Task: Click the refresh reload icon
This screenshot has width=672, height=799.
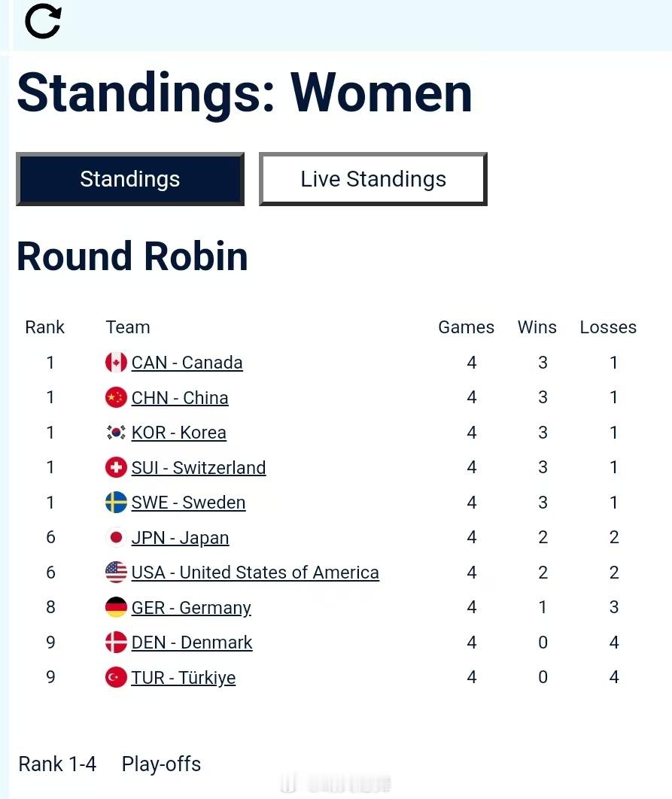Action: 43,22
